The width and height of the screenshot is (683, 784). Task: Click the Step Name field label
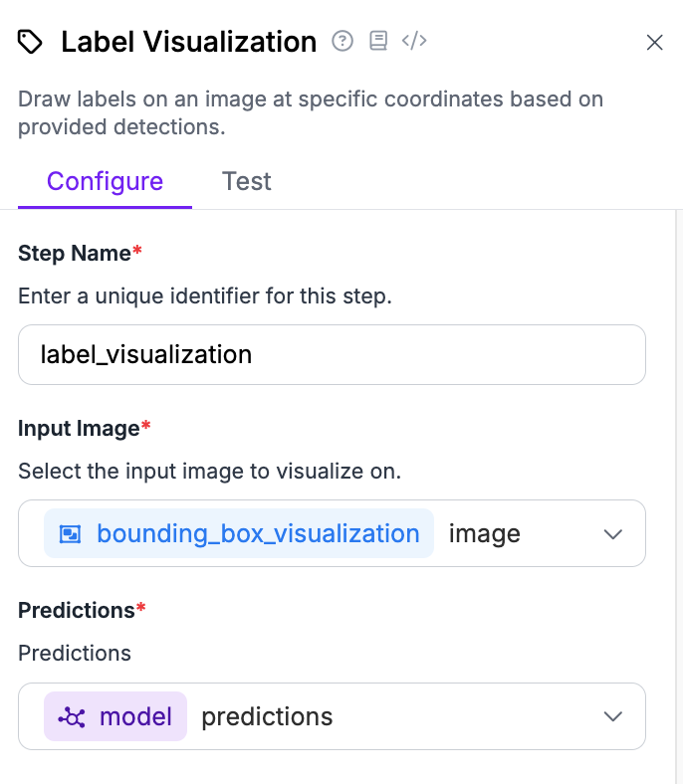point(75,254)
